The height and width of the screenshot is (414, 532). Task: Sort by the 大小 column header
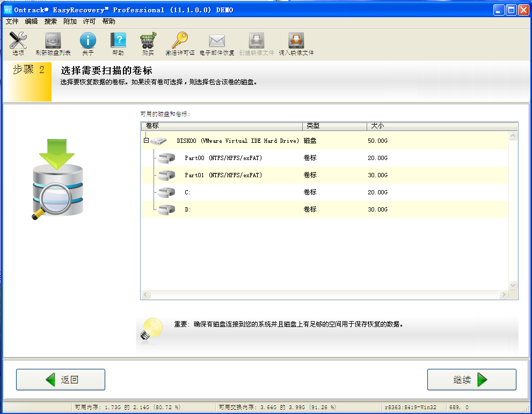tap(442, 126)
